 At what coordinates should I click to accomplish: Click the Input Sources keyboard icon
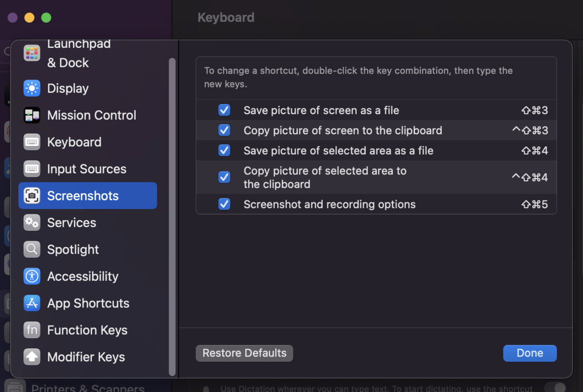click(x=32, y=169)
